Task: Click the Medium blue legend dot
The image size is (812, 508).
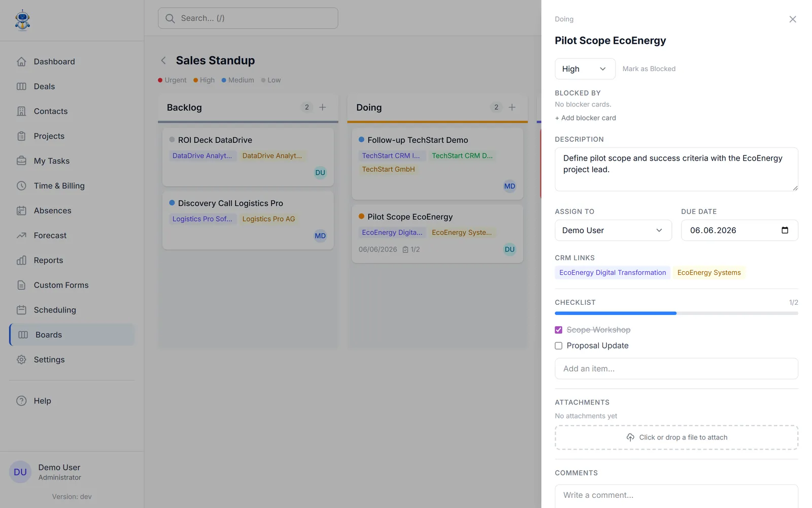Action: (x=224, y=80)
